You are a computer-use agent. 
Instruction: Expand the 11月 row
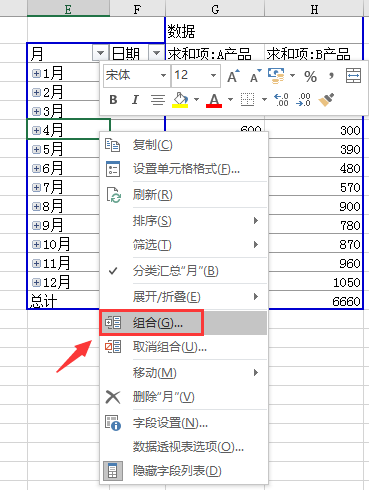click(x=36, y=264)
